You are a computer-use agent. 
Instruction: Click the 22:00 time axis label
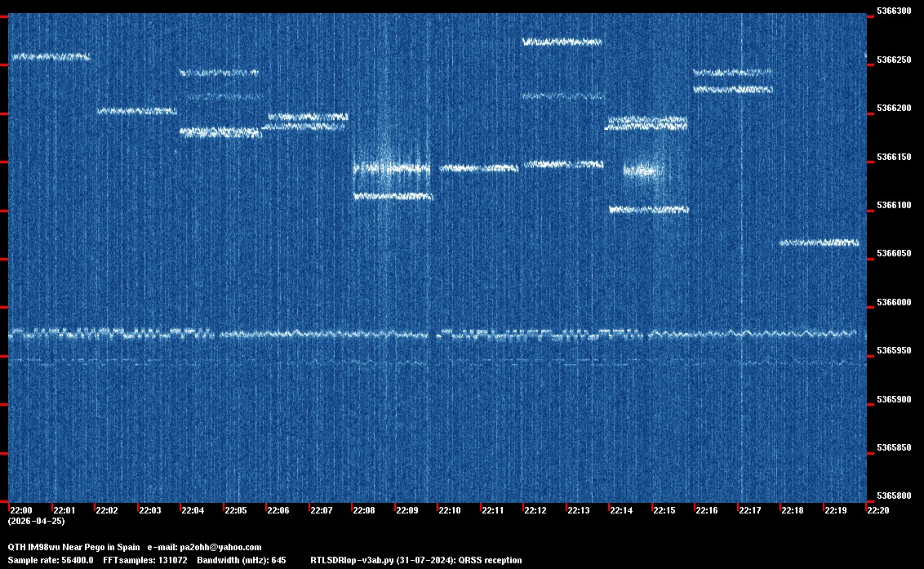click(x=21, y=510)
